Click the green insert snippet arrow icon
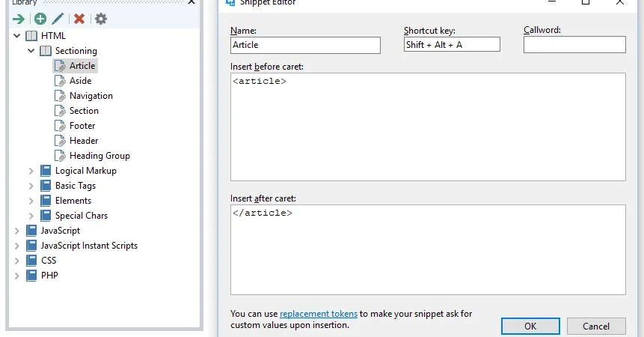The image size is (644, 337). coord(19,19)
